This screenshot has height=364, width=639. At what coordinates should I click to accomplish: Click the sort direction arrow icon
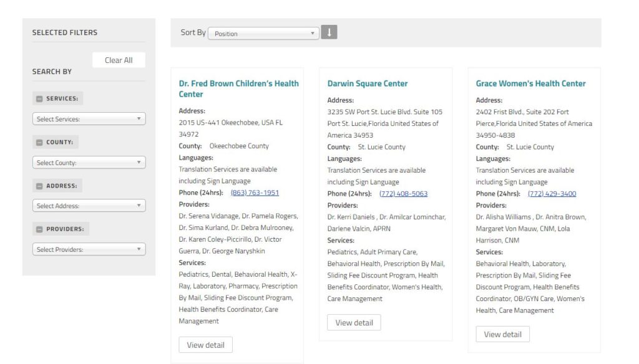point(329,32)
